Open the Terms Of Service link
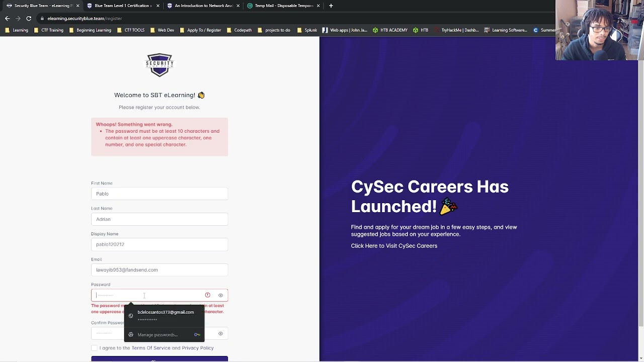Screen dimensions: 644x362 [x=151, y=348]
